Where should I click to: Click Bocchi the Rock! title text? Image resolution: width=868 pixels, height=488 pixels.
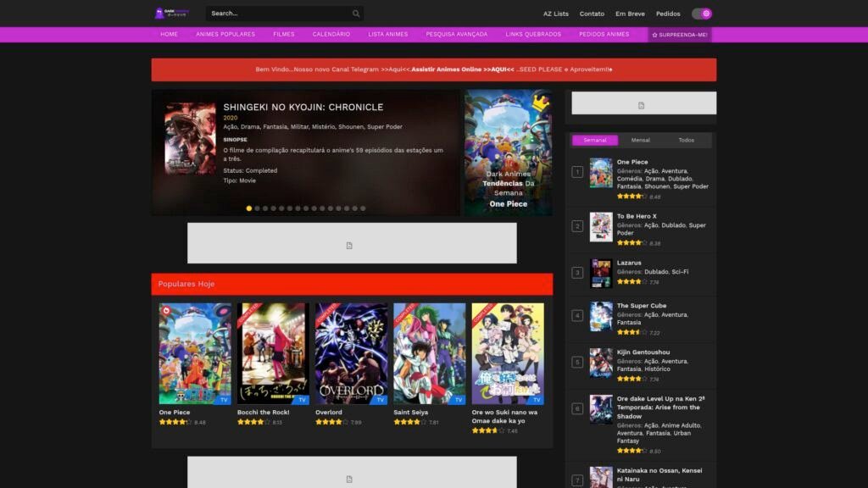[x=263, y=413]
